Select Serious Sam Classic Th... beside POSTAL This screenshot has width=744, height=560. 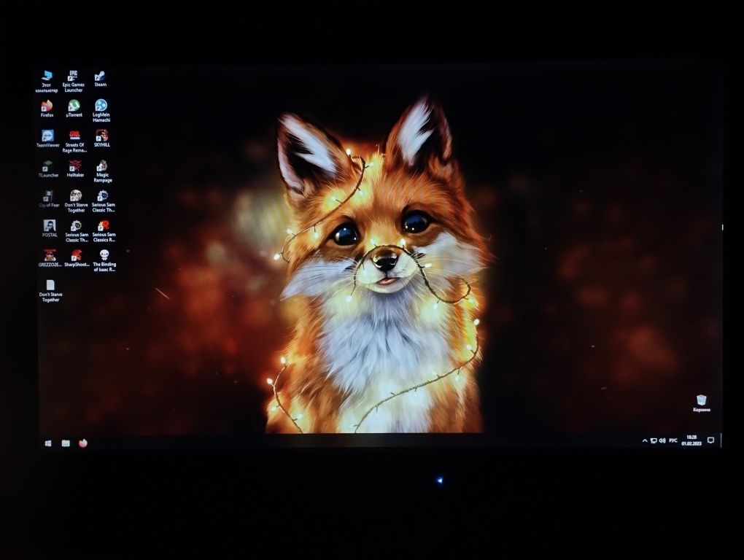(x=77, y=231)
